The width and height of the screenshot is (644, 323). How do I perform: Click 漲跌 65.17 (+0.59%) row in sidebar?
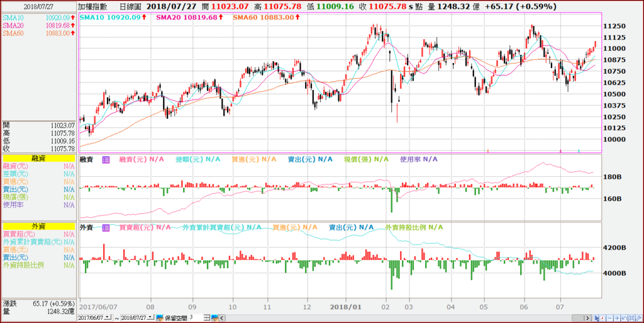38,303
